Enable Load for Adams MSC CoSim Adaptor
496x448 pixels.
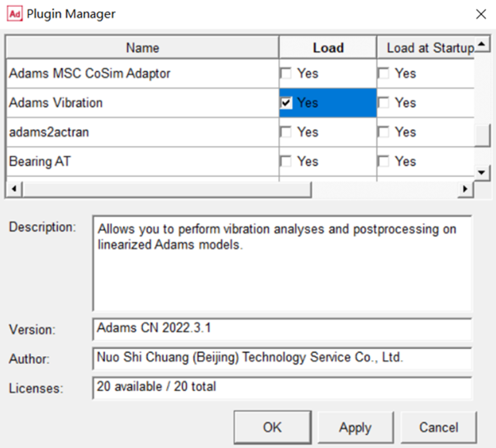286,74
